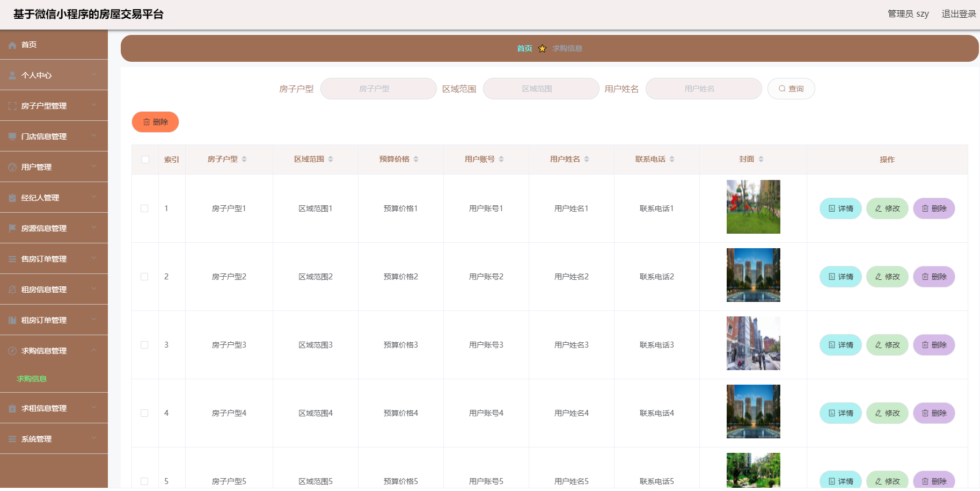The height and width of the screenshot is (491, 980).
Task: Expand the 个人中心 sidebar menu
Action: pos(54,75)
